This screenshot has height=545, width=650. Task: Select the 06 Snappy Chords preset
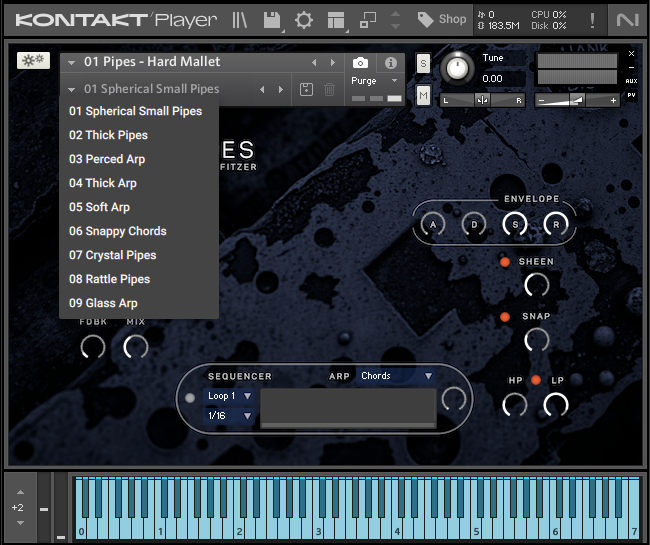point(118,231)
